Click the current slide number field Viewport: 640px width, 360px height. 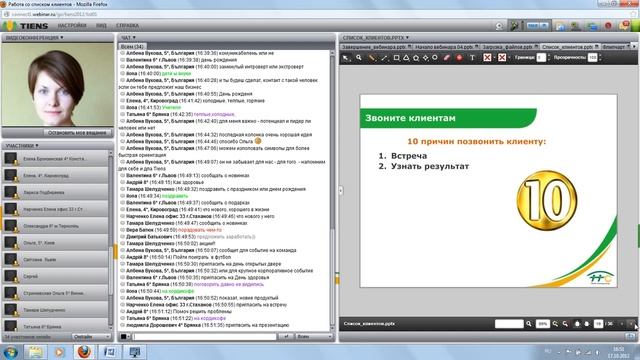coord(598,324)
